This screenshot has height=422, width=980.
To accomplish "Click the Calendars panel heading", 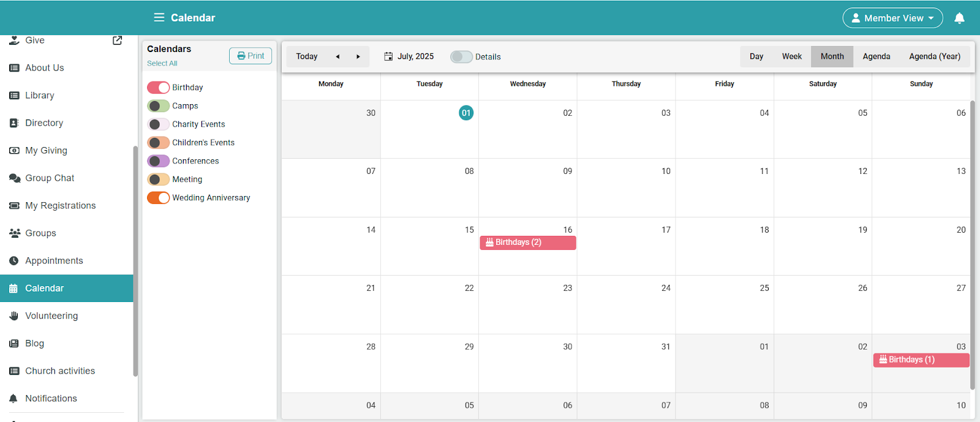I will pyautogui.click(x=169, y=49).
